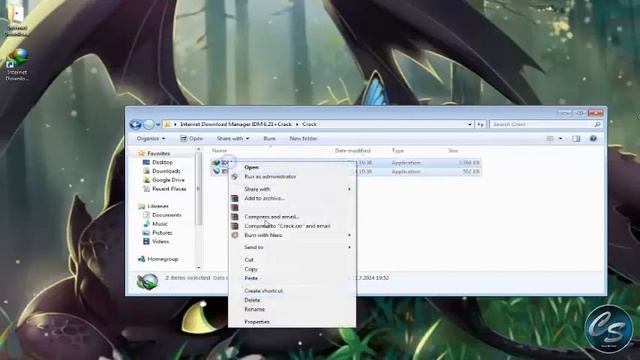Screen dimensions: 640x360
Task: Click the WinRAR icon beside Add to archive
Action: (234, 198)
